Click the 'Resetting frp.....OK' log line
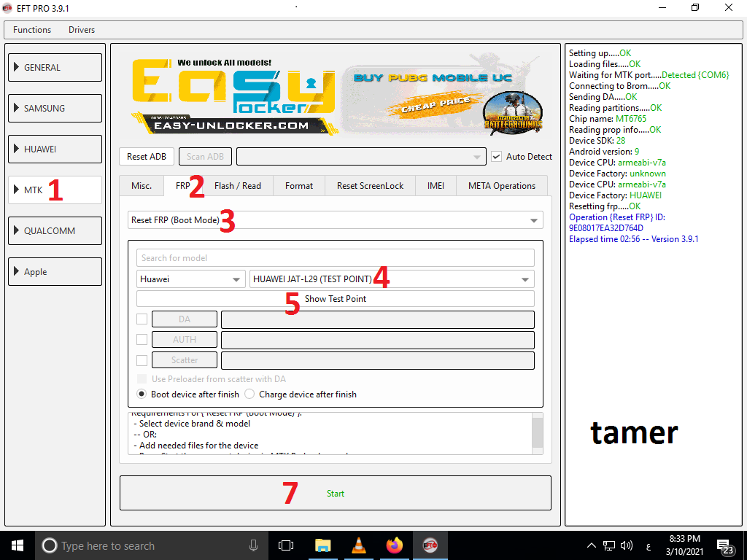The height and width of the screenshot is (560, 747). (605, 206)
